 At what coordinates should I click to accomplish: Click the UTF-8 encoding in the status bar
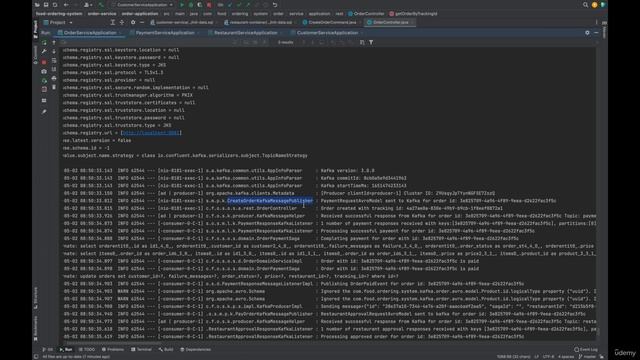tap(548, 357)
